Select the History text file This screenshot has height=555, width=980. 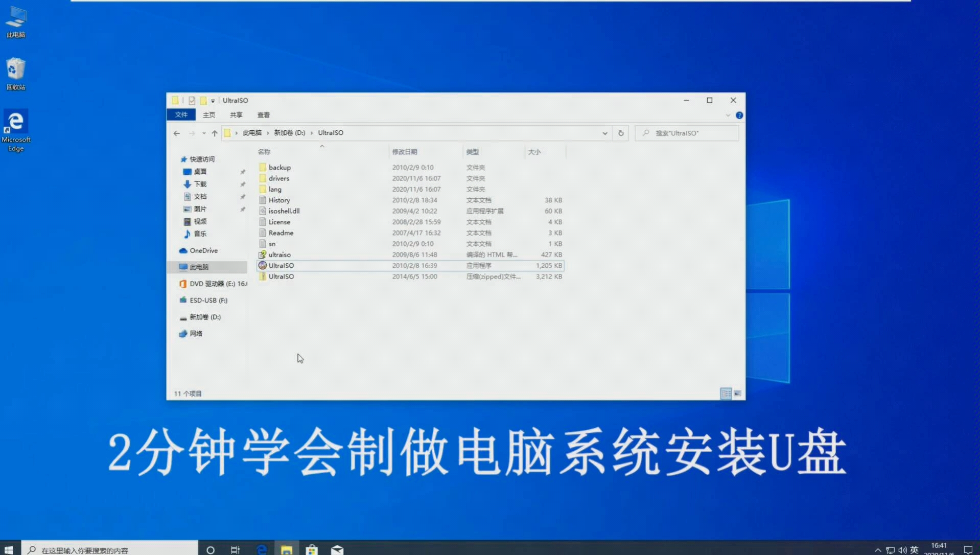point(410,200)
